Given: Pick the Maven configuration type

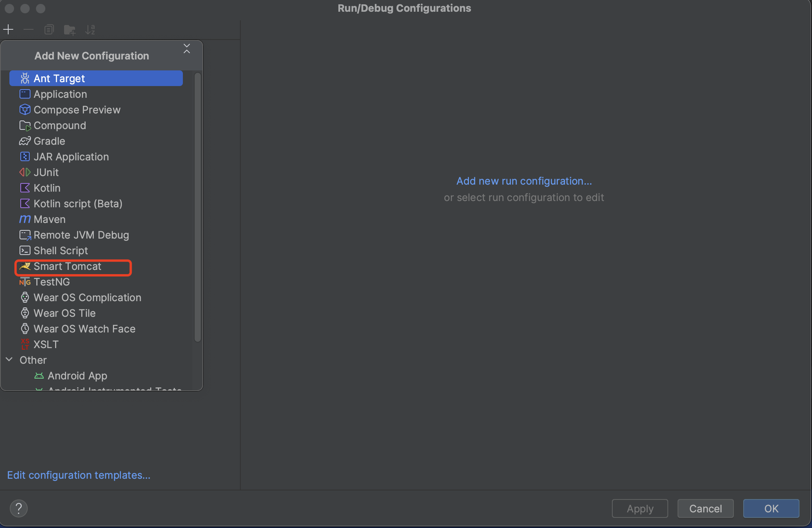Looking at the screenshot, I should [49, 219].
